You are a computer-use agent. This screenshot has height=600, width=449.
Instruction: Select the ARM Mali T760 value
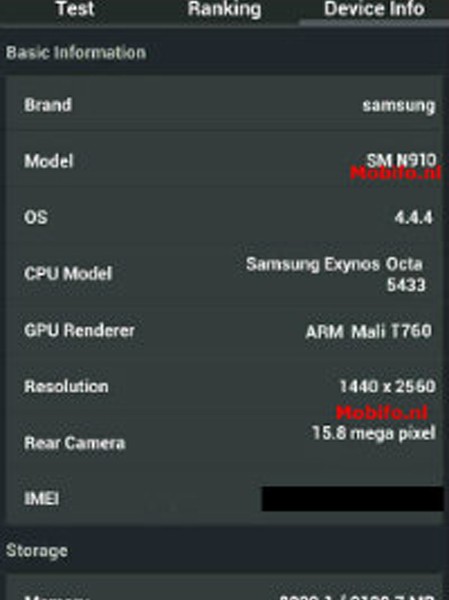point(369,331)
